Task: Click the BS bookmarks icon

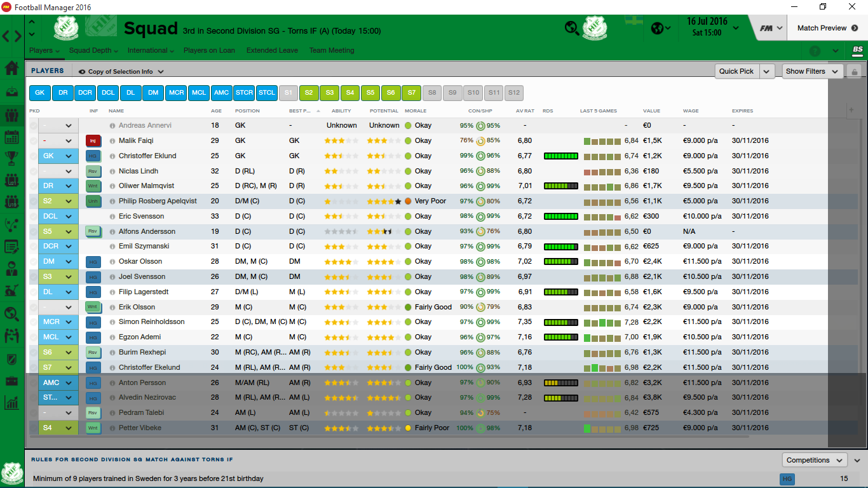Action: pyautogui.click(x=857, y=51)
